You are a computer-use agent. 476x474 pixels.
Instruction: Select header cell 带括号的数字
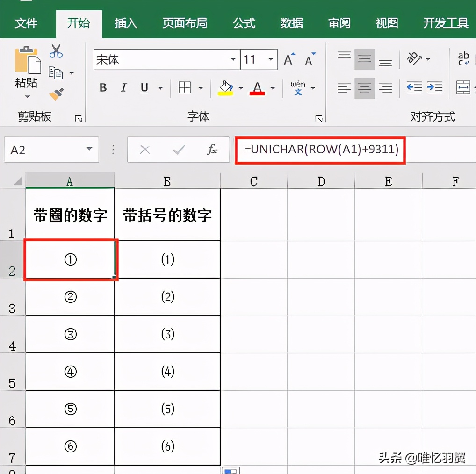tap(167, 215)
